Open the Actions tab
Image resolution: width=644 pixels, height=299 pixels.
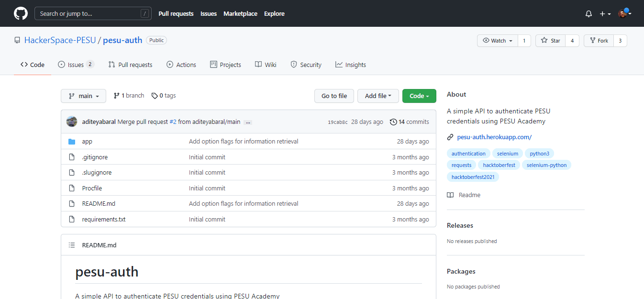[181, 65]
